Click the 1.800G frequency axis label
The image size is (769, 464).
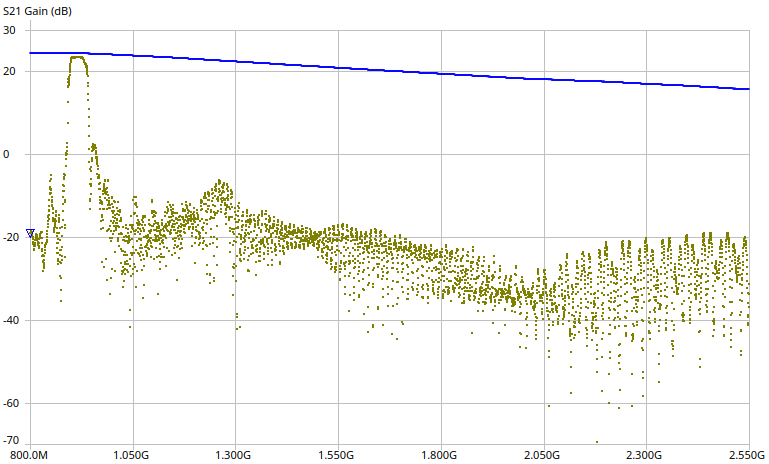[439, 455]
